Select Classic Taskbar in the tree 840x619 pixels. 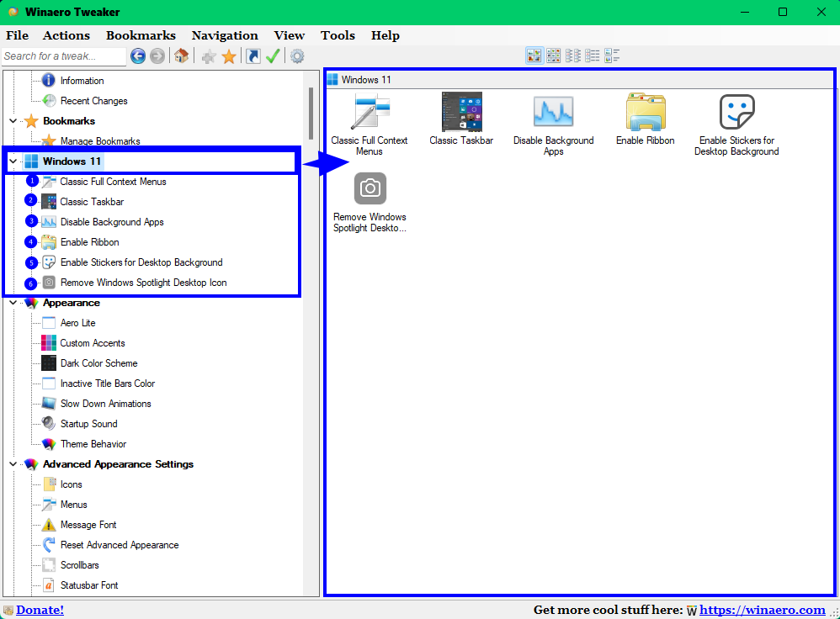[92, 202]
